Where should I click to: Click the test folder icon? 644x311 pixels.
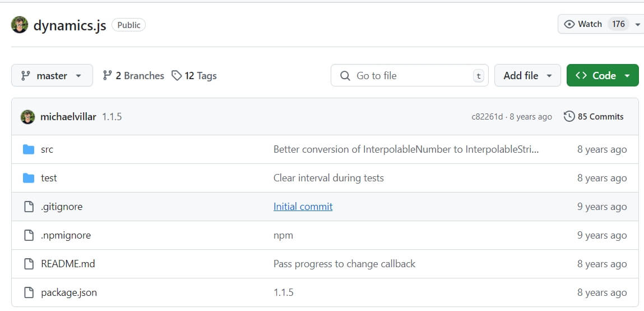29,178
